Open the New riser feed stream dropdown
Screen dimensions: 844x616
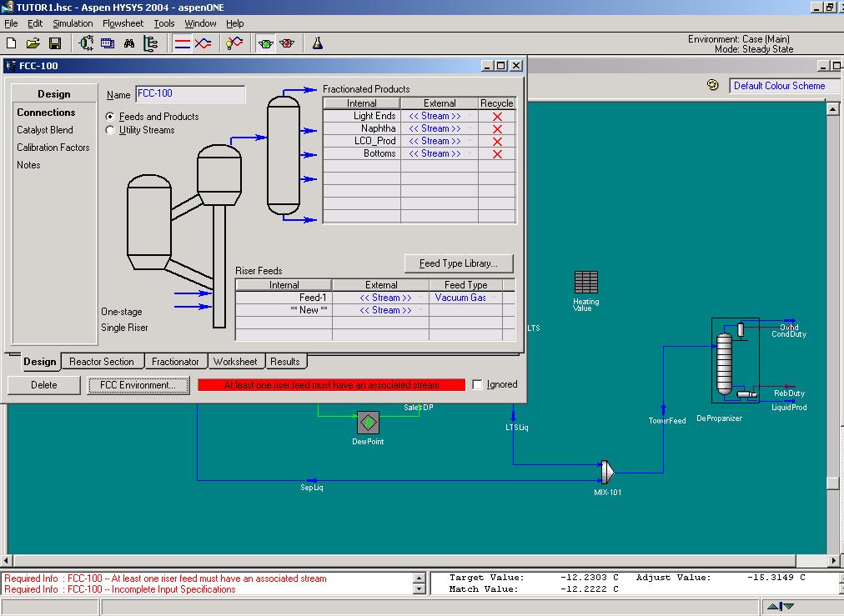[x=421, y=310]
